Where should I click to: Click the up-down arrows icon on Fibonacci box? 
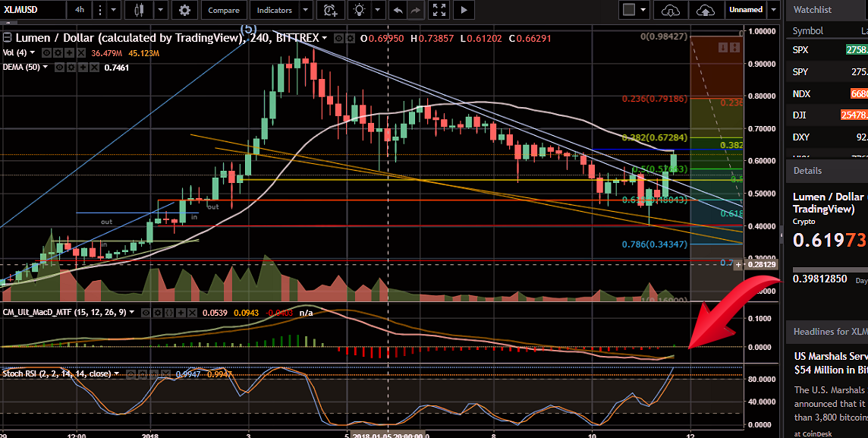734,48
